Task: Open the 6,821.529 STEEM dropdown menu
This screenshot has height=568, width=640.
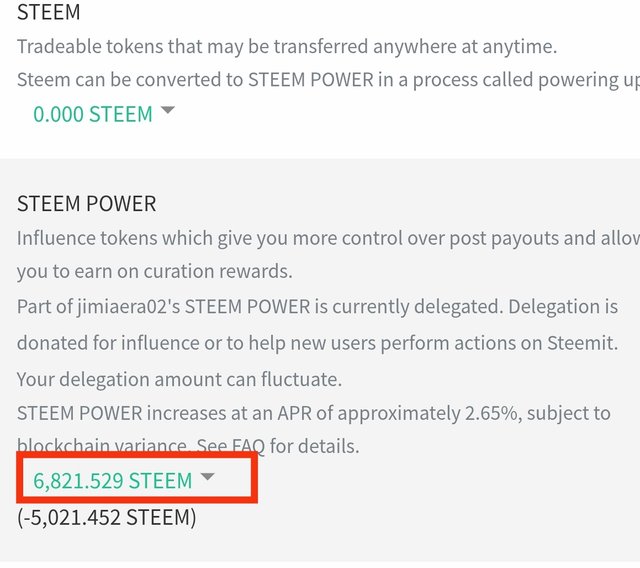Action: pos(112,481)
